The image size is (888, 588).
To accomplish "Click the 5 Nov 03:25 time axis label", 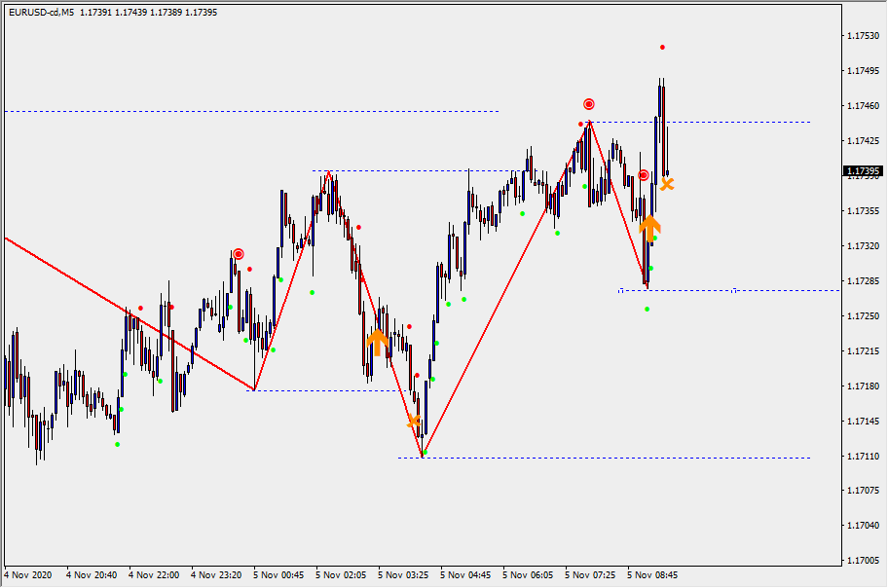I will [x=404, y=575].
